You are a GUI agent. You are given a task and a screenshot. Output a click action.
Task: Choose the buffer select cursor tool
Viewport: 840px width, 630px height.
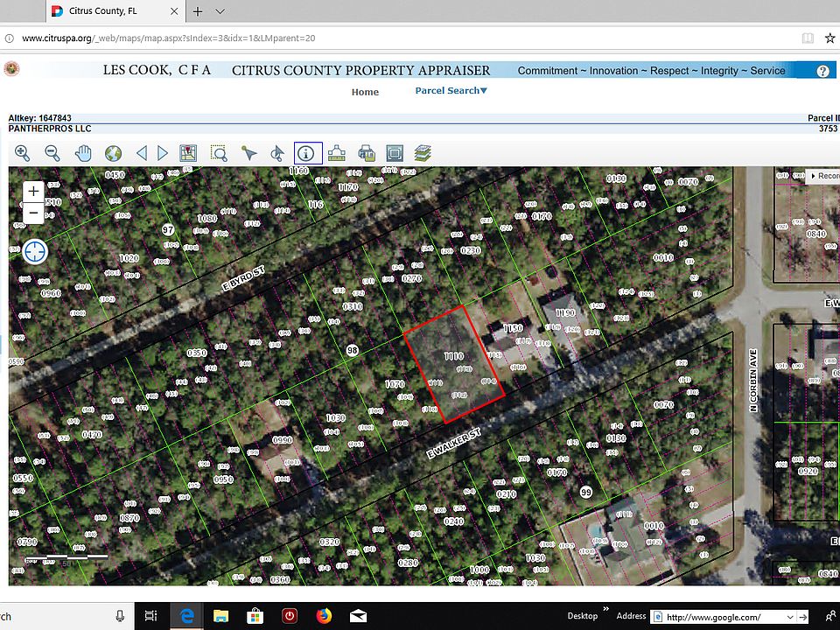pyautogui.click(x=277, y=153)
